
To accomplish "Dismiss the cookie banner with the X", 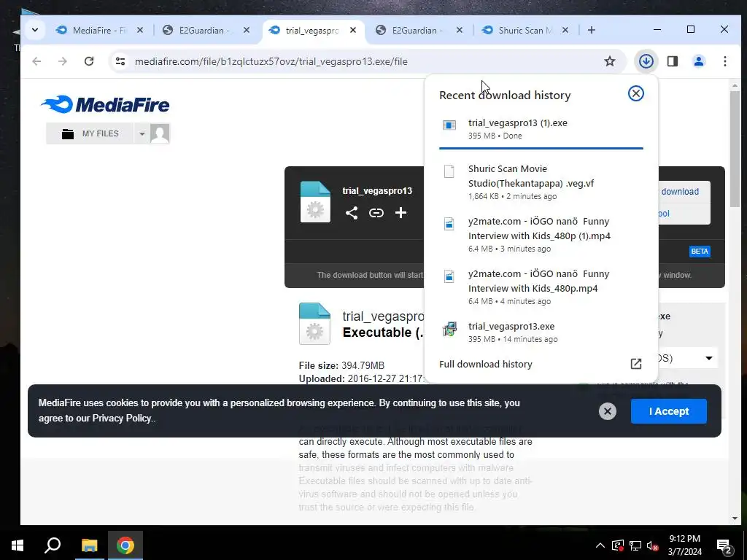I will point(608,411).
